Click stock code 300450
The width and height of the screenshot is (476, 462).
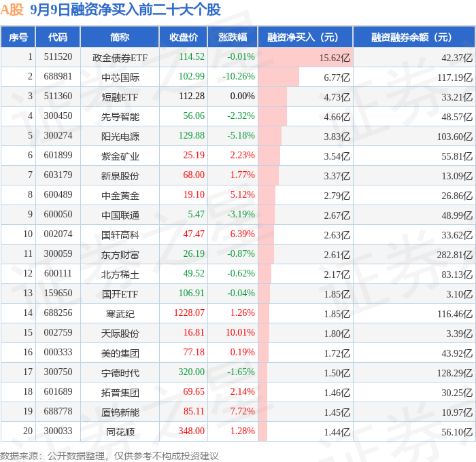pyautogui.click(x=58, y=116)
